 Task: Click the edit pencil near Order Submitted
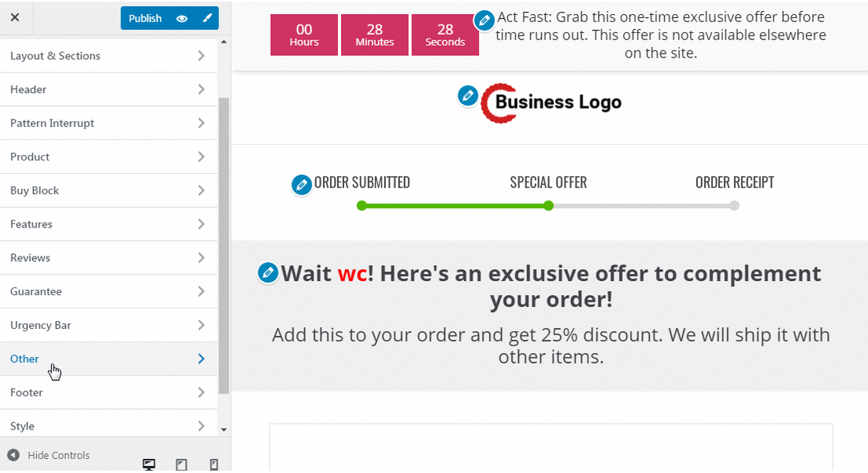click(302, 185)
